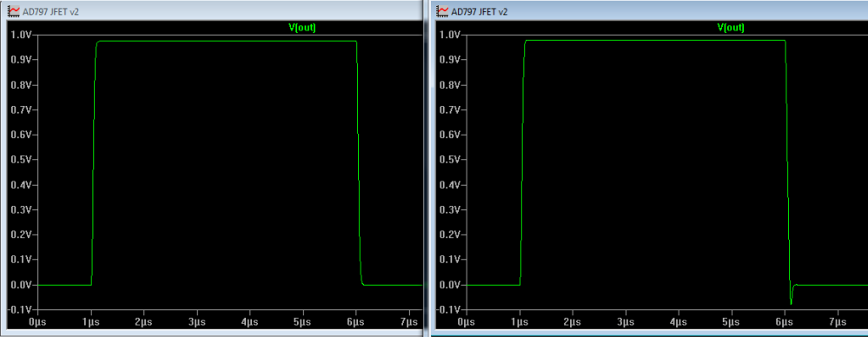The image size is (868, 337).
Task: Click the 5µs time axis label in the right plot
Action: coord(732,322)
